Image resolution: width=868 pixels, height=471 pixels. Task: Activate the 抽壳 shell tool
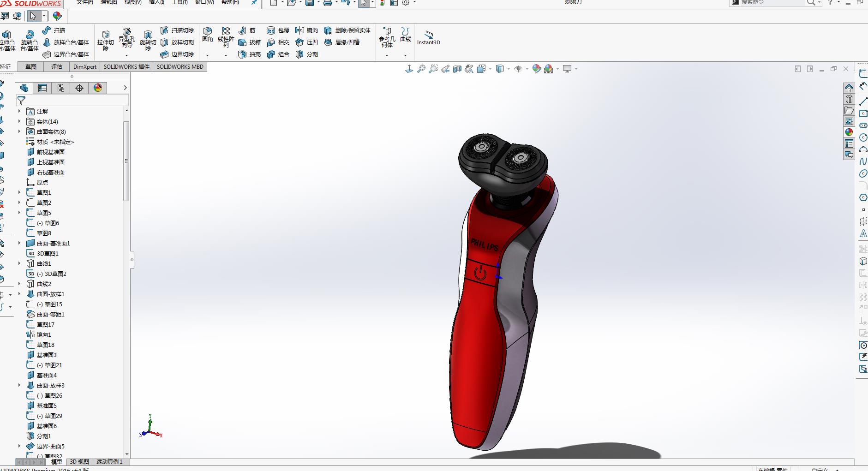click(x=250, y=54)
